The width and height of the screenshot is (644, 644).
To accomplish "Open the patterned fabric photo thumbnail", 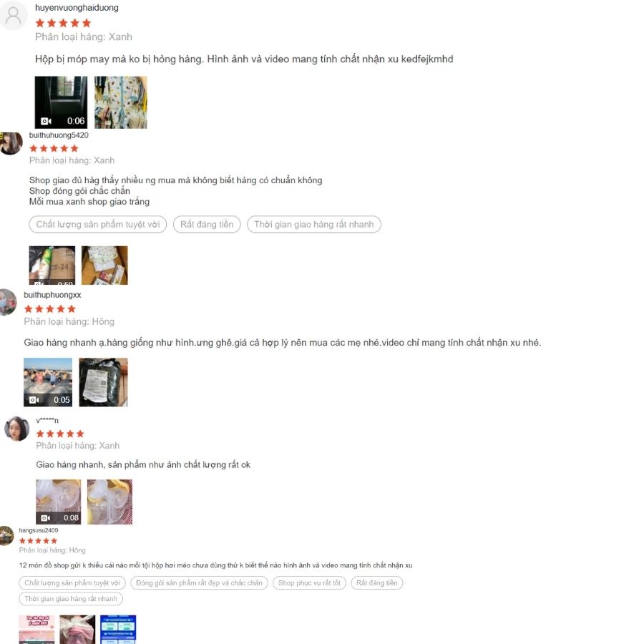I will (x=121, y=102).
